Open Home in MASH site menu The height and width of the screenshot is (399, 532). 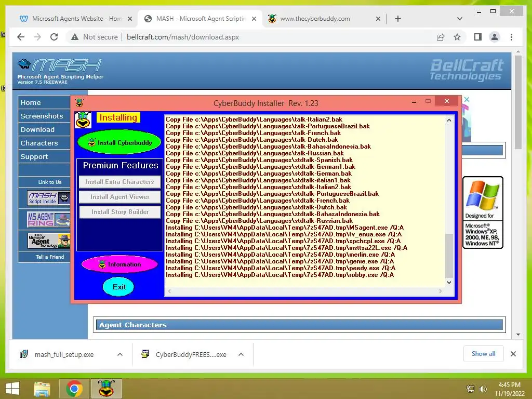[44, 102]
